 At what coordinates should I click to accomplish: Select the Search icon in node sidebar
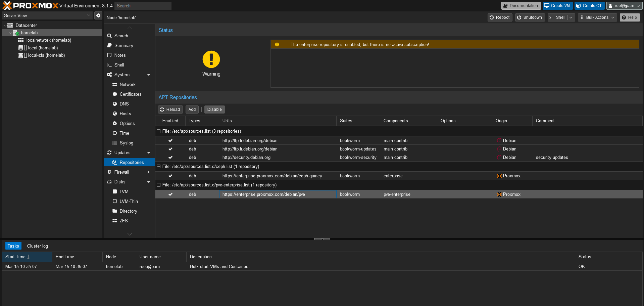109,36
